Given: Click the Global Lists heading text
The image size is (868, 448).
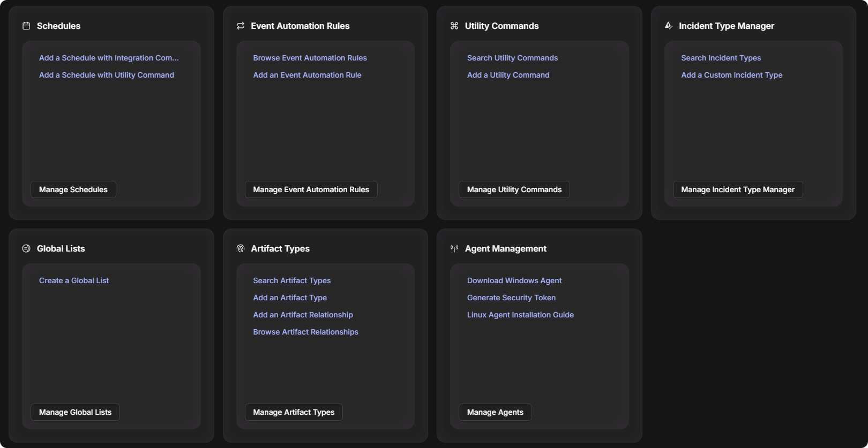Looking at the screenshot, I should click(61, 248).
